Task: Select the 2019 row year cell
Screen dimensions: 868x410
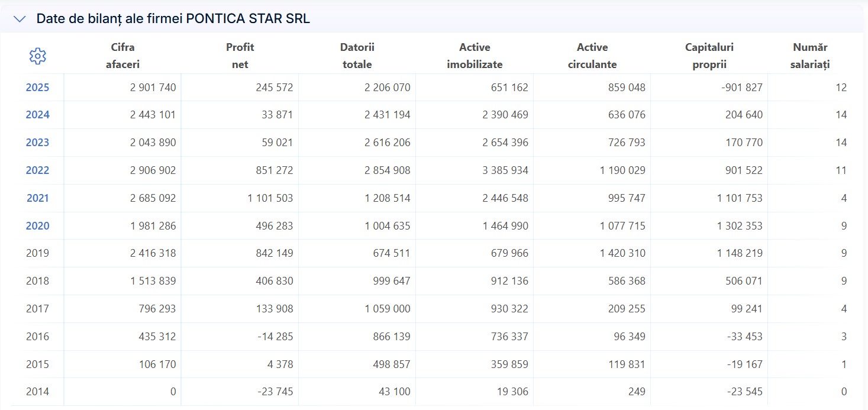Action: 37,253
